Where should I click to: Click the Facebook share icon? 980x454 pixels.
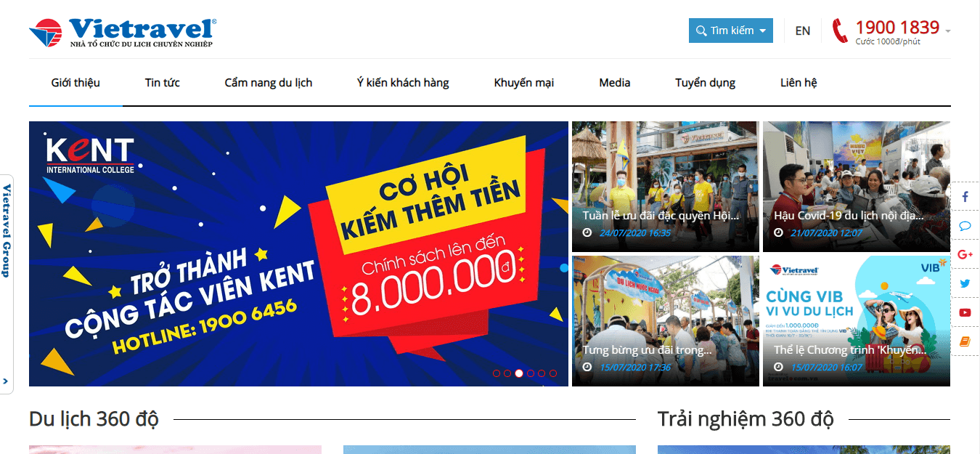pos(965,197)
